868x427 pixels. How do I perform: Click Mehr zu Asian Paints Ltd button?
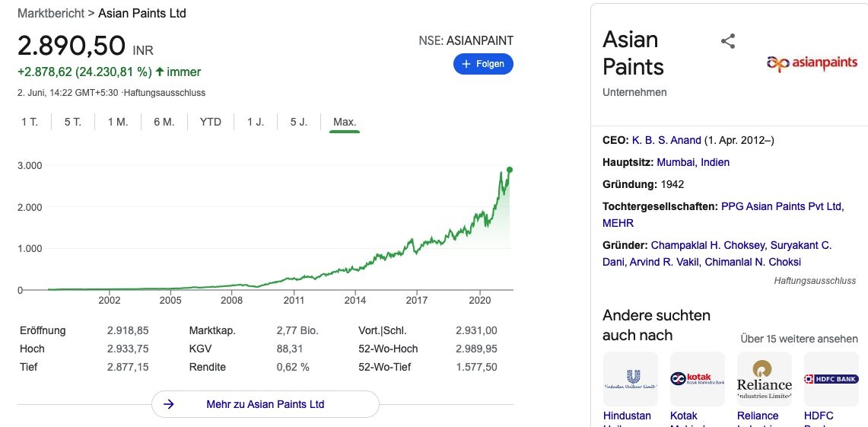click(265, 404)
